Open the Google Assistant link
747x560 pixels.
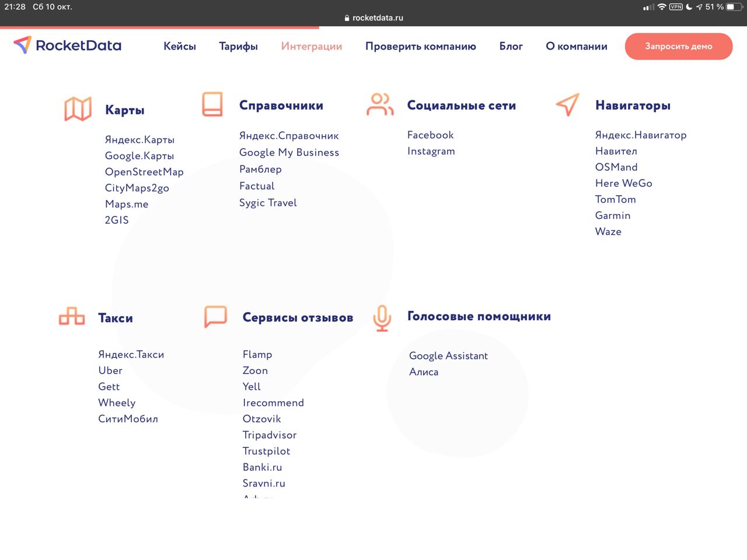(x=448, y=356)
